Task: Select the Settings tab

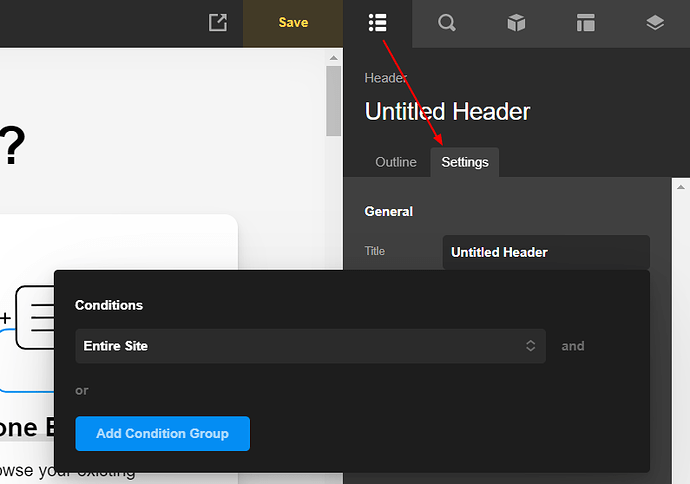Action: 465,162
